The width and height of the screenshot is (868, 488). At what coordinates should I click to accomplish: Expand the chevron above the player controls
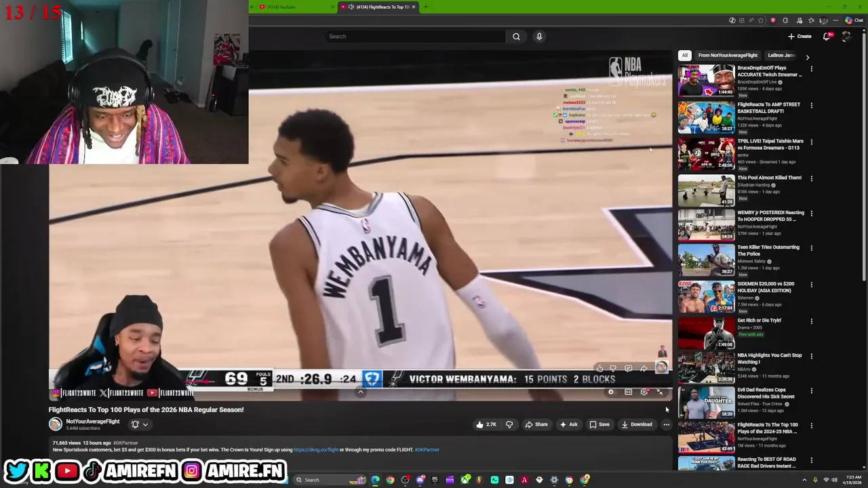click(x=361, y=392)
